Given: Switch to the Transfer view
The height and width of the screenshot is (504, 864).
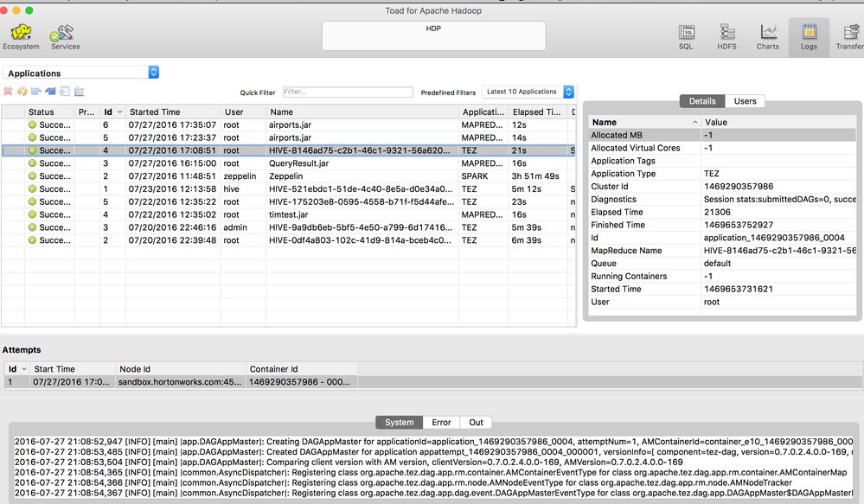Looking at the screenshot, I should 848,36.
